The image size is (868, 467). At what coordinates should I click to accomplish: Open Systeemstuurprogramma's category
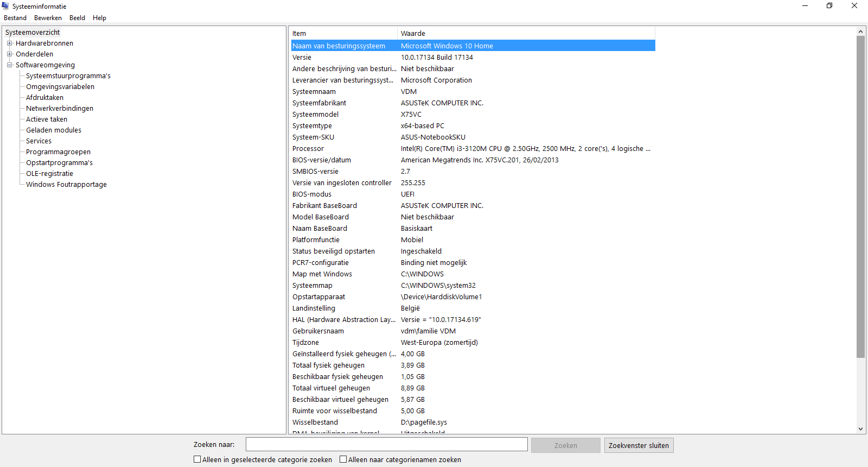(68, 76)
